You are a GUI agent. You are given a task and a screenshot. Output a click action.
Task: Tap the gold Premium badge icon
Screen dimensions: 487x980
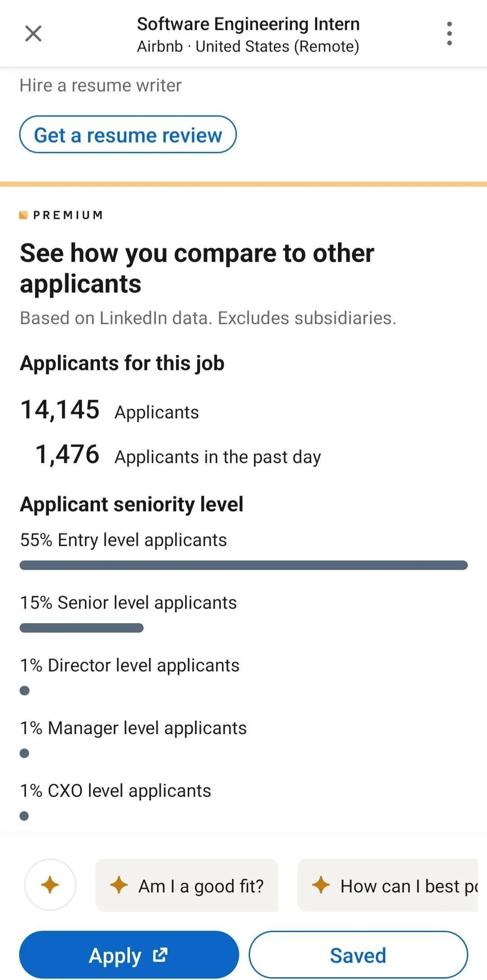(23, 215)
